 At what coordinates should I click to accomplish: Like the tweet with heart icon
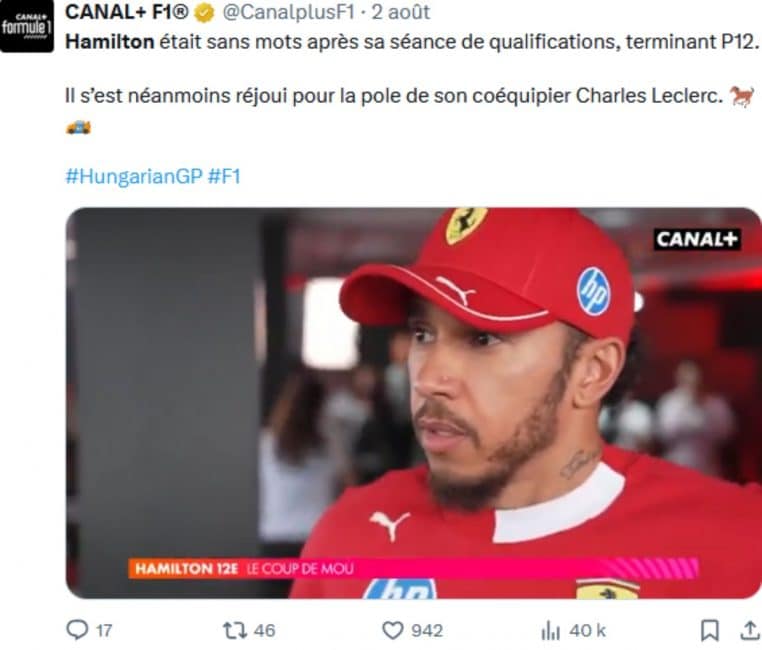(393, 630)
